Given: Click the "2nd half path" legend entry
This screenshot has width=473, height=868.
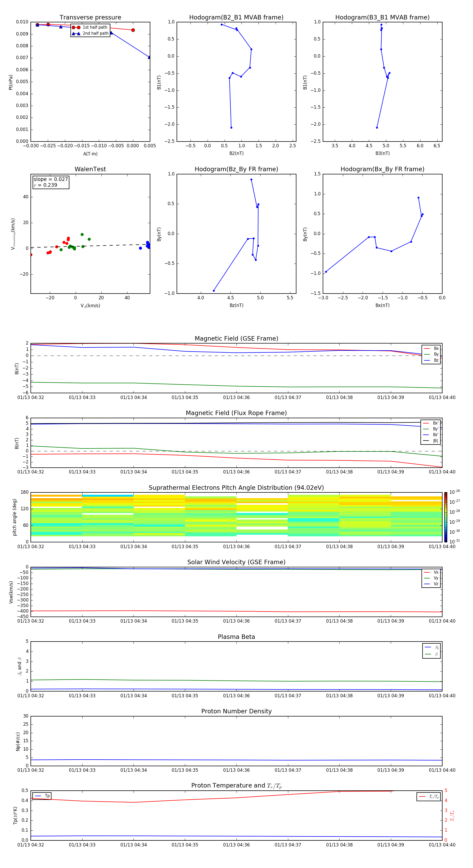Looking at the screenshot, I should (90, 33).
